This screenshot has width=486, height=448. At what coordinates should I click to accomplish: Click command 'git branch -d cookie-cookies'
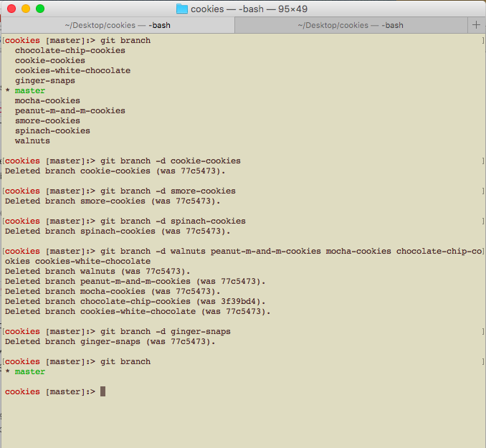tap(171, 161)
